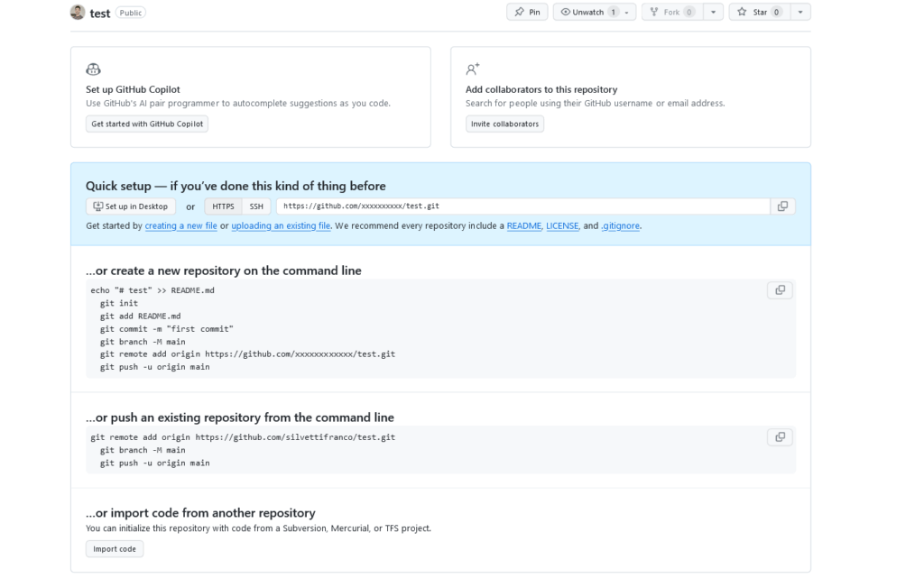Click 'git commit -m "first commit"' line

click(x=167, y=328)
